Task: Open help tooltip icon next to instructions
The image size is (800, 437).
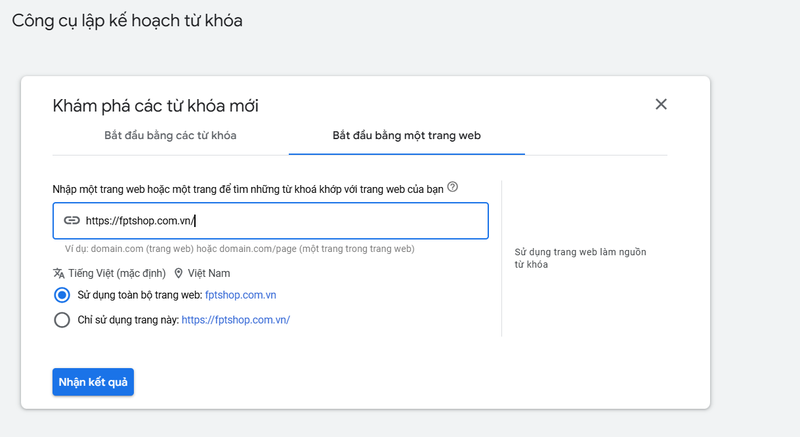Action: [453, 187]
